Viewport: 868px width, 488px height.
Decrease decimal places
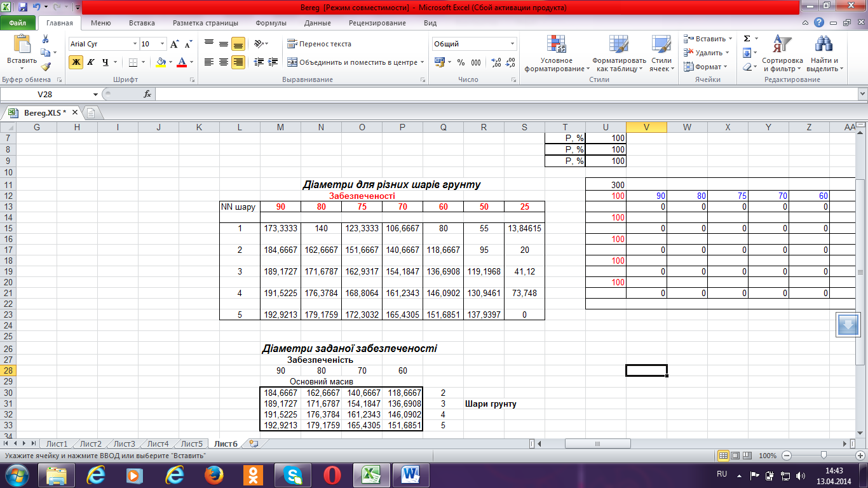(511, 62)
